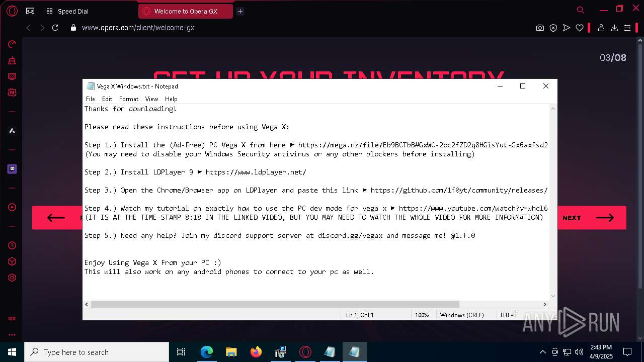
Task: Open Settings gear icon in sidebar
Action: tap(12, 278)
